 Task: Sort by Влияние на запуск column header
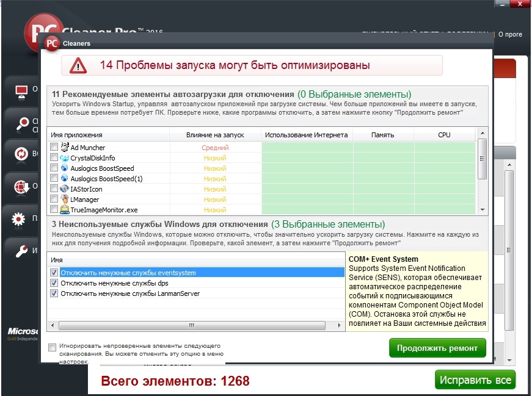pyautogui.click(x=215, y=135)
